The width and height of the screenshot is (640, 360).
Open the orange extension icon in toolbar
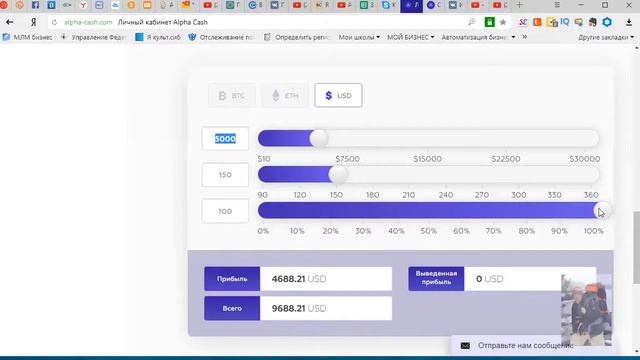537,22
